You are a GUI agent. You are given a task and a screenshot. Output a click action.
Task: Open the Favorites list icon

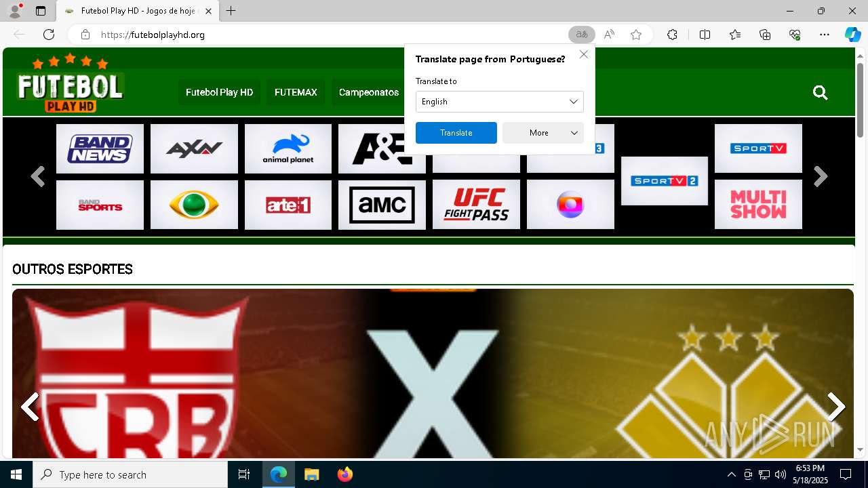(x=735, y=35)
